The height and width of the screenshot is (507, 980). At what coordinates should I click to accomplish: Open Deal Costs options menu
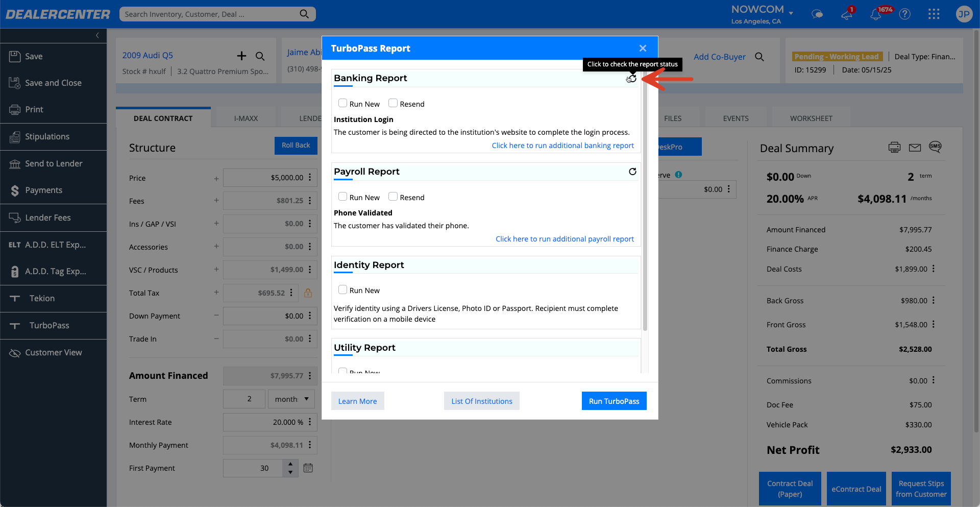(x=934, y=269)
